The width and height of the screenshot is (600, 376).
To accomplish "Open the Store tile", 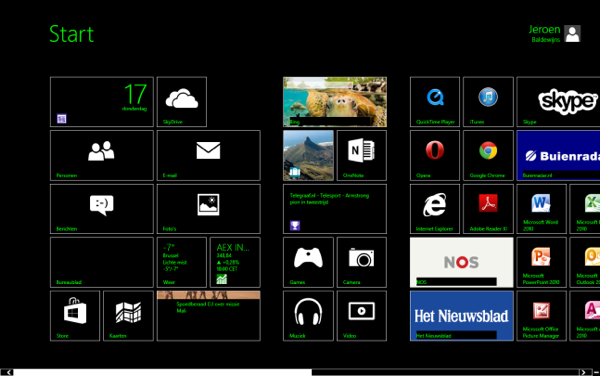I will click(x=75, y=316).
